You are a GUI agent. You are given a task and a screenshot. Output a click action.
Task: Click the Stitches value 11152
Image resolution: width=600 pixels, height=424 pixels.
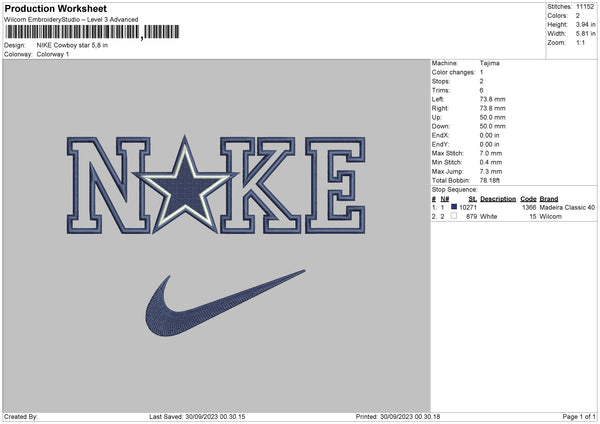pyautogui.click(x=585, y=7)
